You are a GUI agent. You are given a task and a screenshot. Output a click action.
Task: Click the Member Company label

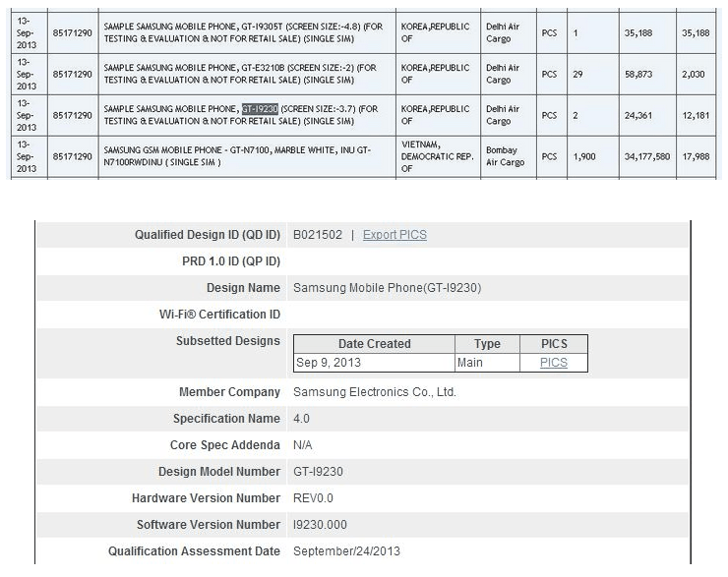(x=230, y=392)
